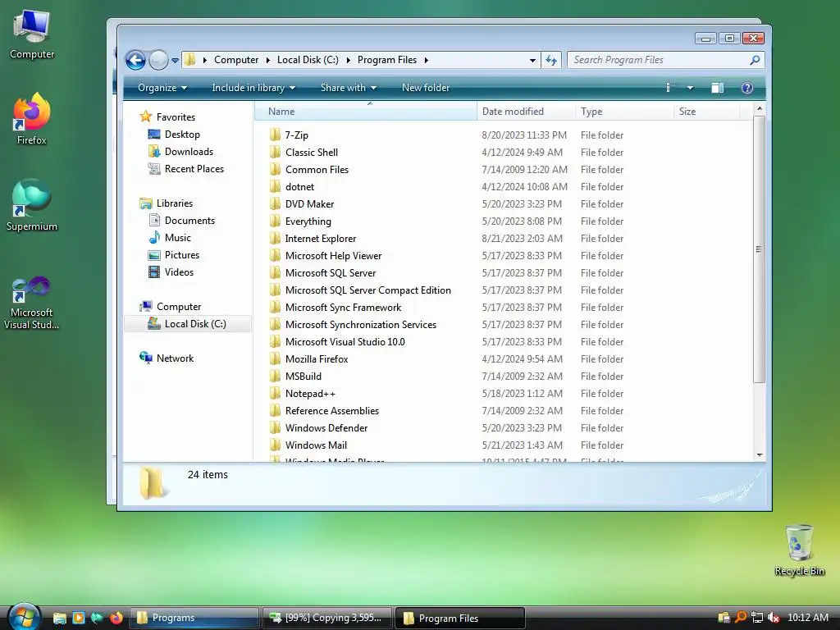Image resolution: width=840 pixels, height=630 pixels.
Task: Select the Classic Shell folder icon
Action: click(x=275, y=152)
